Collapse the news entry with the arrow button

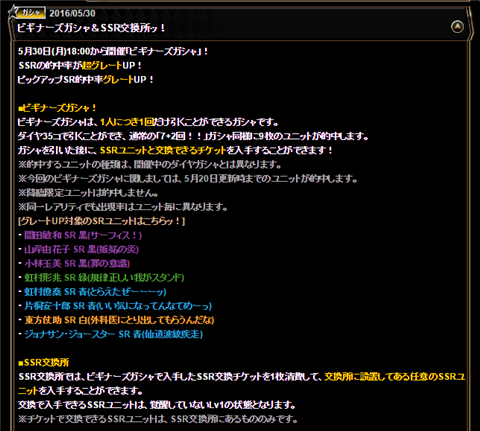pos(457,27)
